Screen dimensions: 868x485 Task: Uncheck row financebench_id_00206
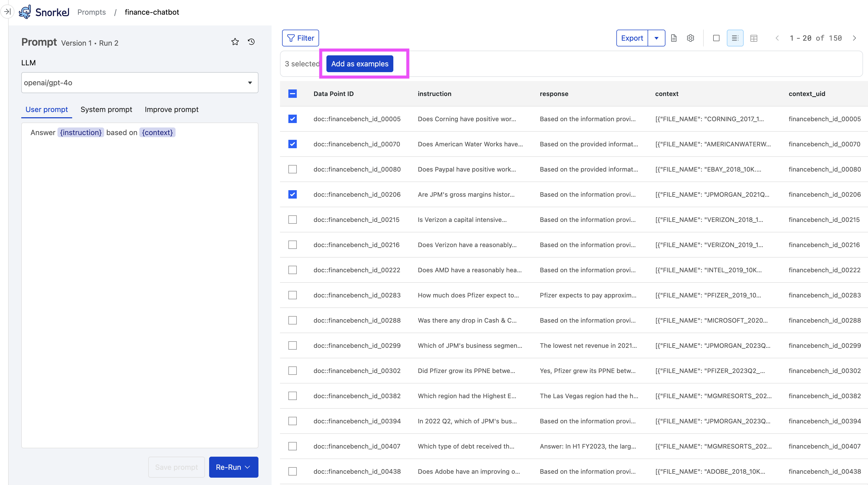click(292, 194)
